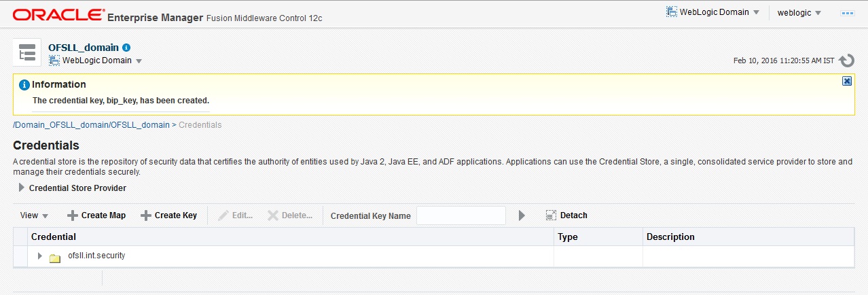Focus the Credential Key Name search field
Screen dimensions: 868x295
click(461, 215)
